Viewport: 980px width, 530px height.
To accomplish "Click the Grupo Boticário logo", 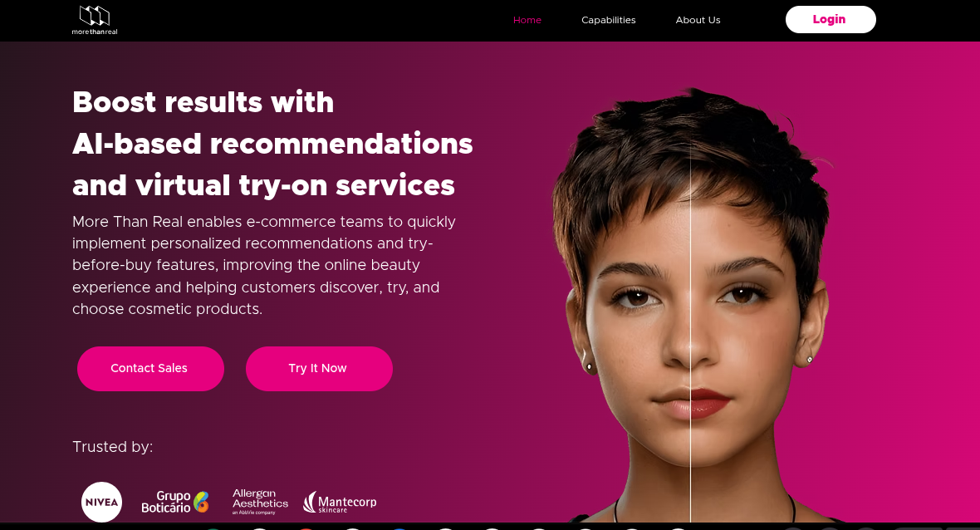I will tap(175, 502).
